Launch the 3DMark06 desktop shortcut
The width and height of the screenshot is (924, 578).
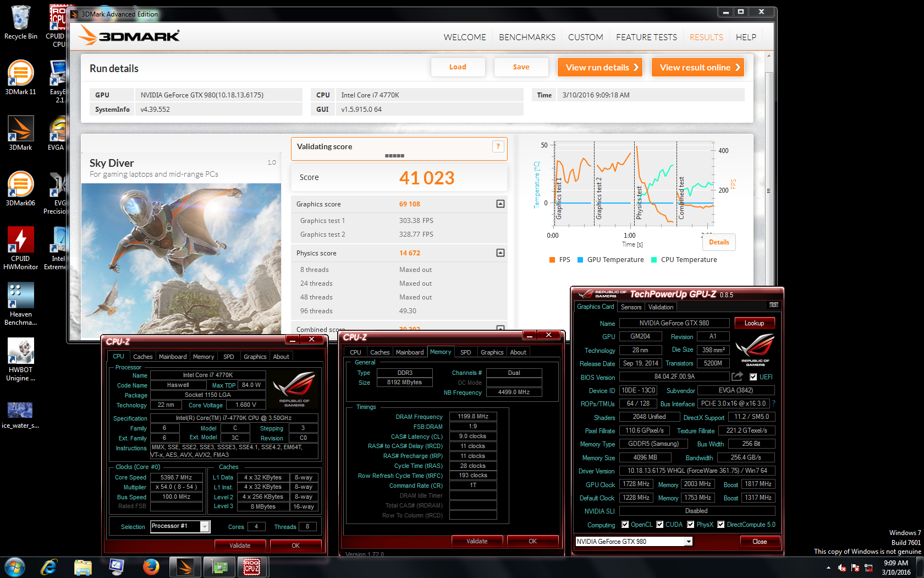click(x=20, y=188)
